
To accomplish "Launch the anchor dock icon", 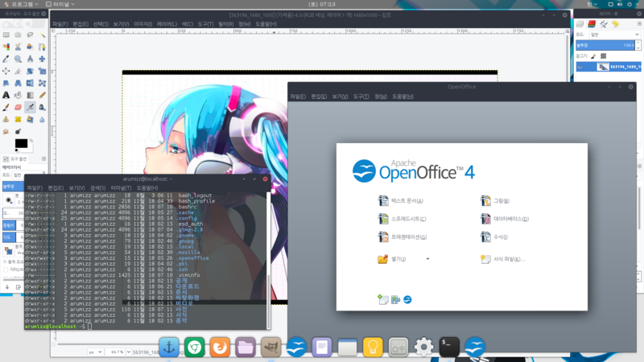I will 169,348.
